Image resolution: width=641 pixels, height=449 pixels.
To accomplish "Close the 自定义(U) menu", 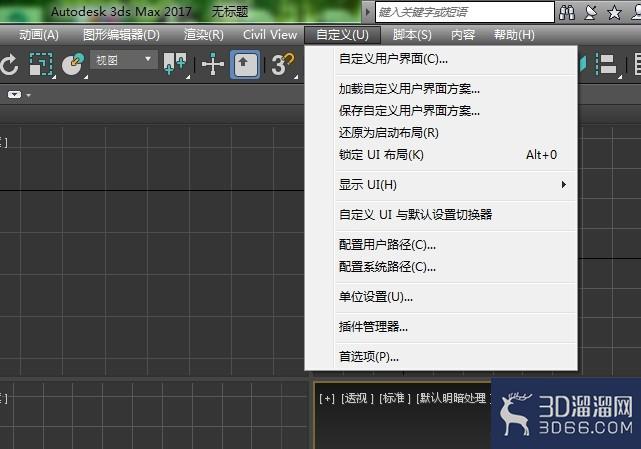I will click(343, 35).
